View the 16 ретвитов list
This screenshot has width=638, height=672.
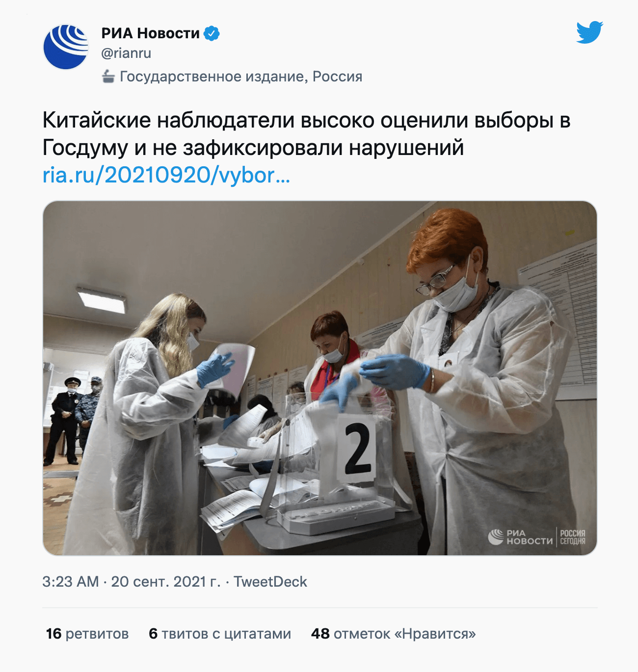pos(87,634)
